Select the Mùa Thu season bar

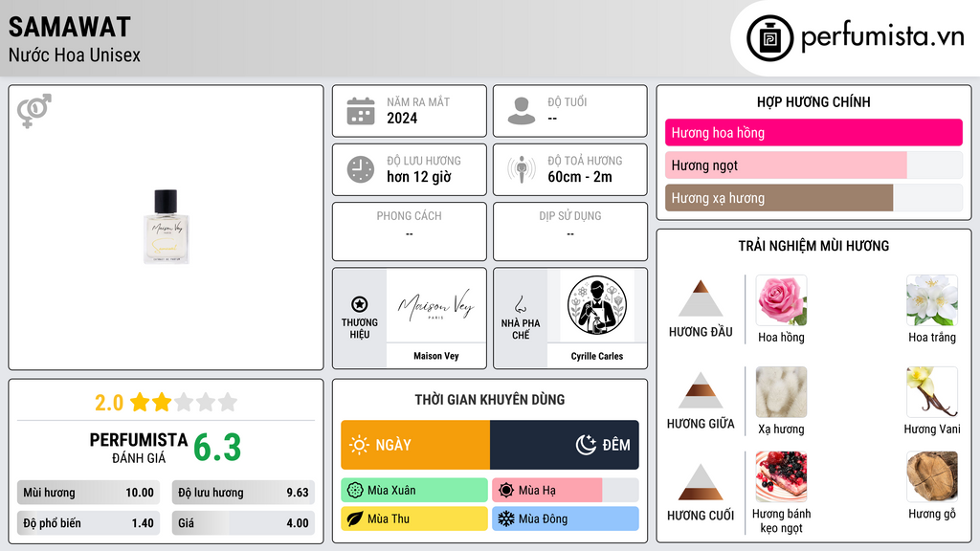pyautogui.click(x=414, y=518)
